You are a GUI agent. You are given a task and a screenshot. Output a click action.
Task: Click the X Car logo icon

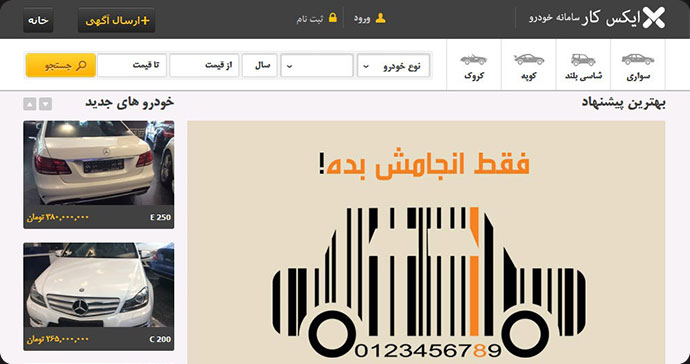[x=653, y=18]
